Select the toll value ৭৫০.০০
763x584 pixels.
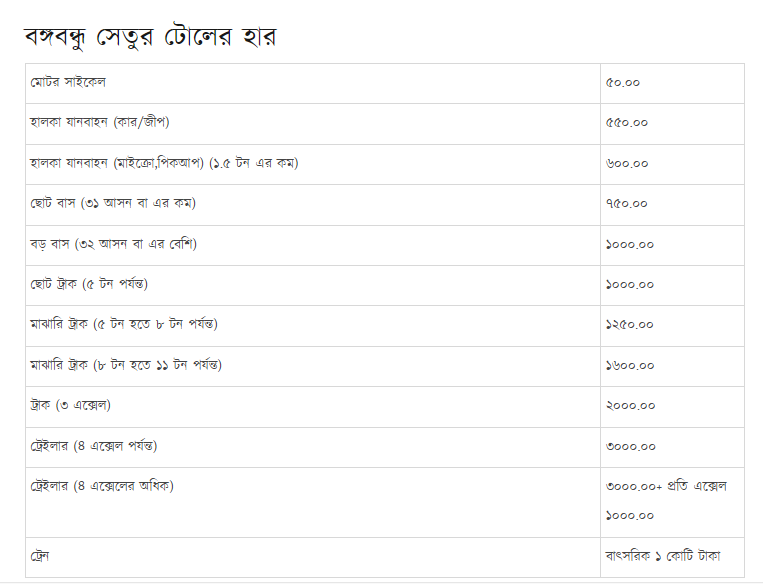[626, 203]
